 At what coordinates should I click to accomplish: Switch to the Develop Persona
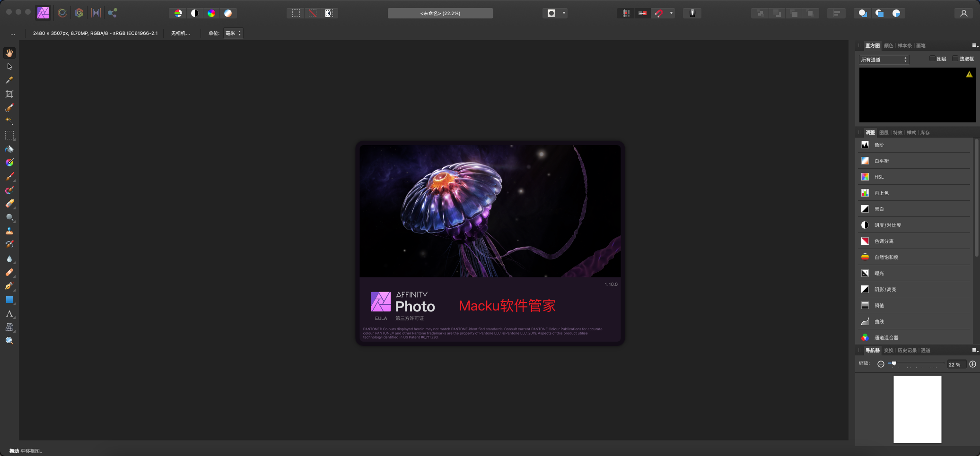click(x=79, y=13)
